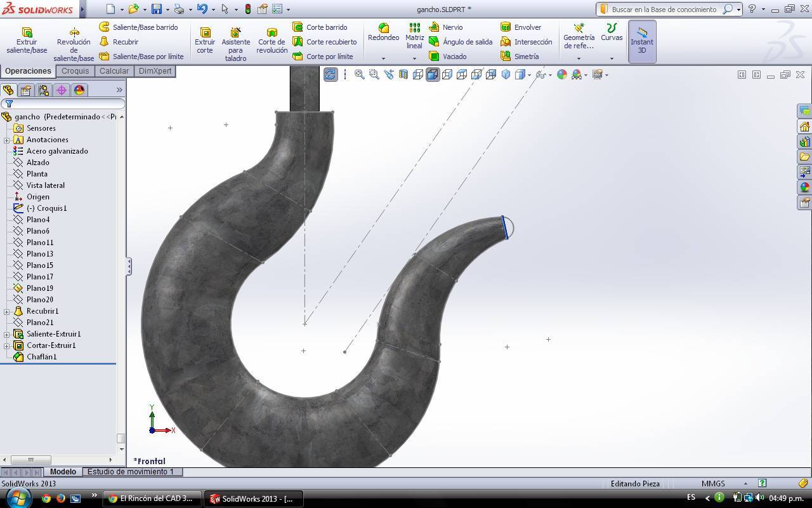This screenshot has height=508, width=812.
Task: Expand the Saliente-Extruir1 node
Action: pos(7,334)
